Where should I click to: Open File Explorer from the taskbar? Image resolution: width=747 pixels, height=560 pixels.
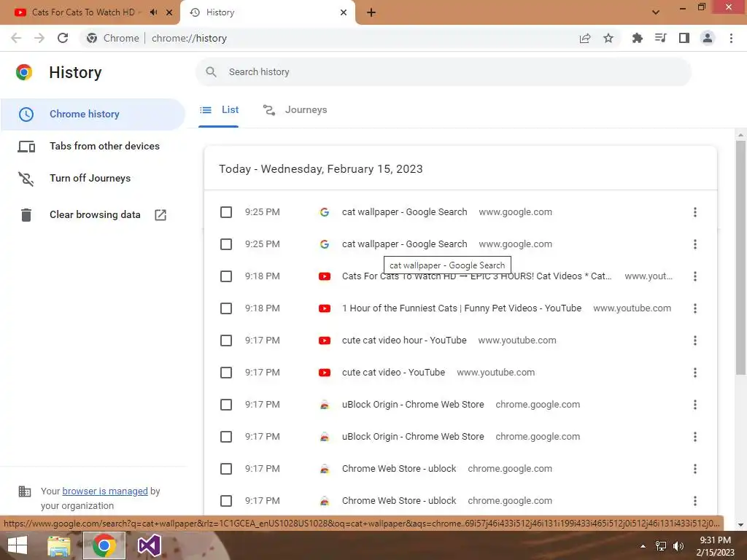(59, 545)
